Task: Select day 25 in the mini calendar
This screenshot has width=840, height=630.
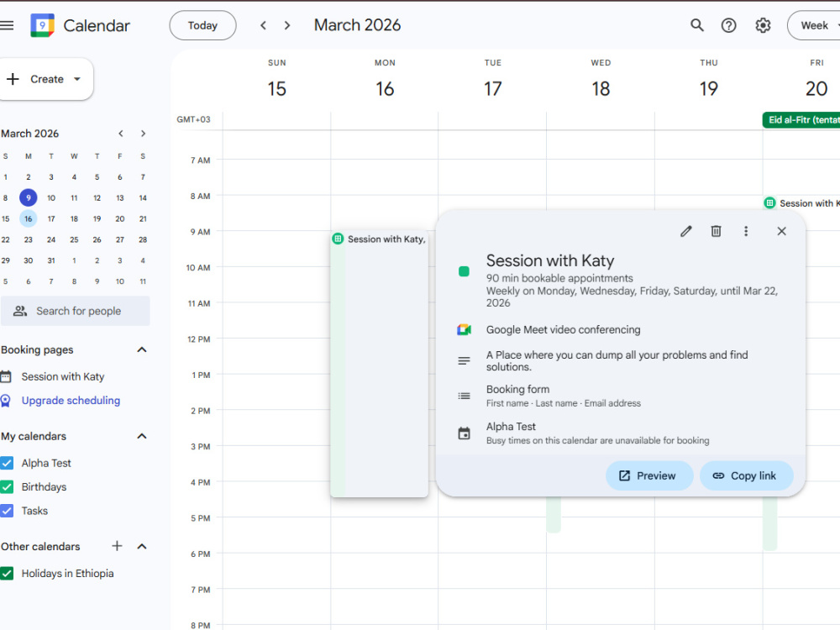Action: coord(74,239)
